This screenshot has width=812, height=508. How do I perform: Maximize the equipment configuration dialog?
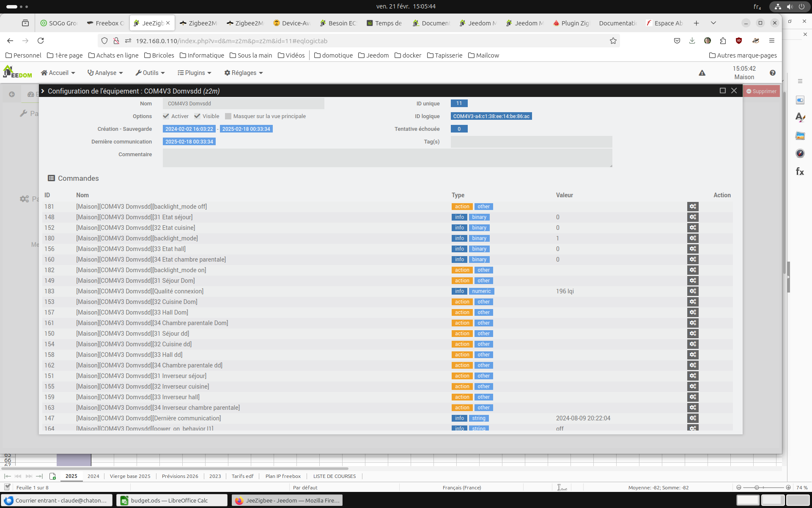(722, 91)
